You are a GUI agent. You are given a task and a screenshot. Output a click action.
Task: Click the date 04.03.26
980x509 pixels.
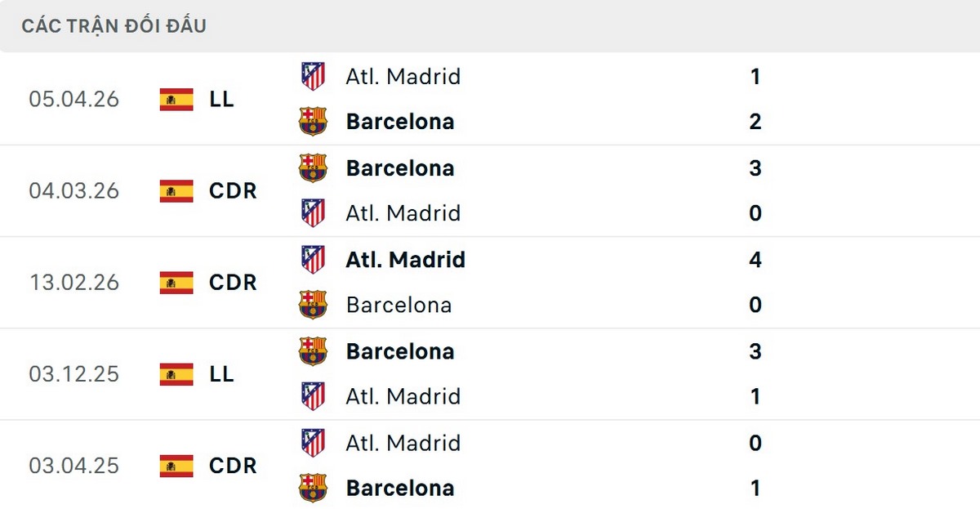point(74,190)
